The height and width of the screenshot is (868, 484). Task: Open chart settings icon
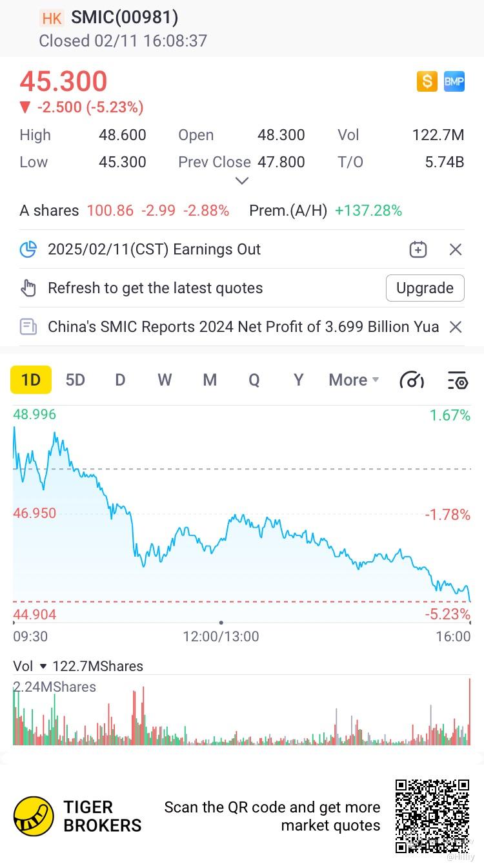[457, 380]
